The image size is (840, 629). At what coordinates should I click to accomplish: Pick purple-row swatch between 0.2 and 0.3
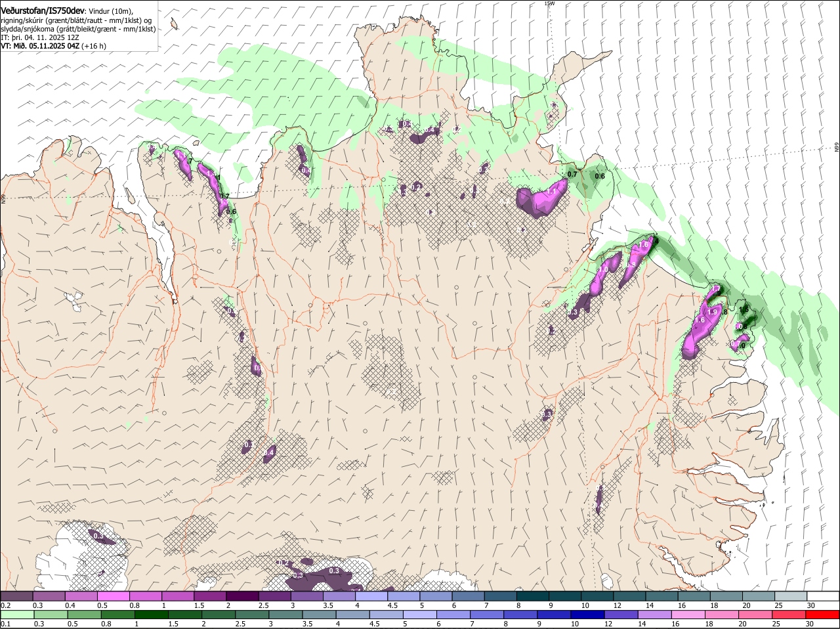pos(16,596)
